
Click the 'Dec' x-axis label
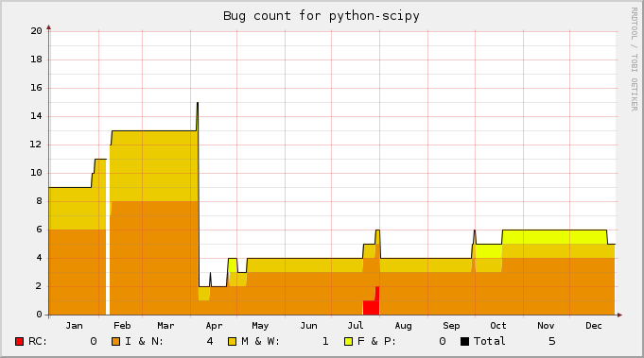coord(594,326)
